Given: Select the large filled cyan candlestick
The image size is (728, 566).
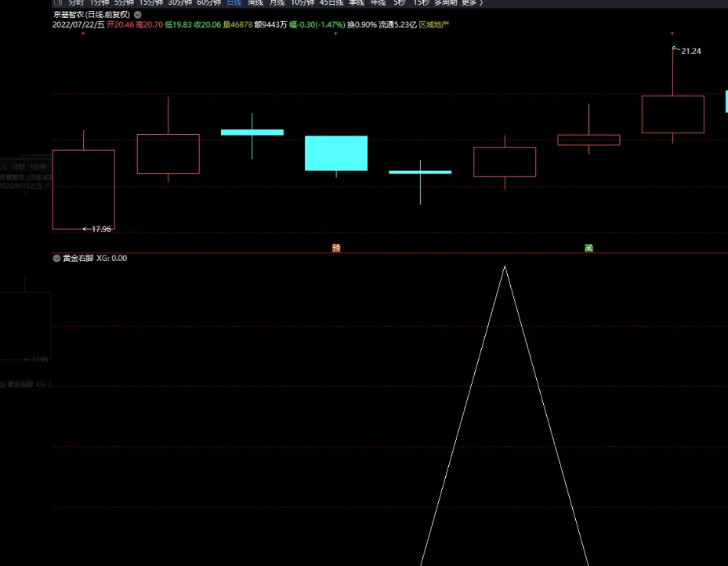Looking at the screenshot, I should tap(336, 153).
